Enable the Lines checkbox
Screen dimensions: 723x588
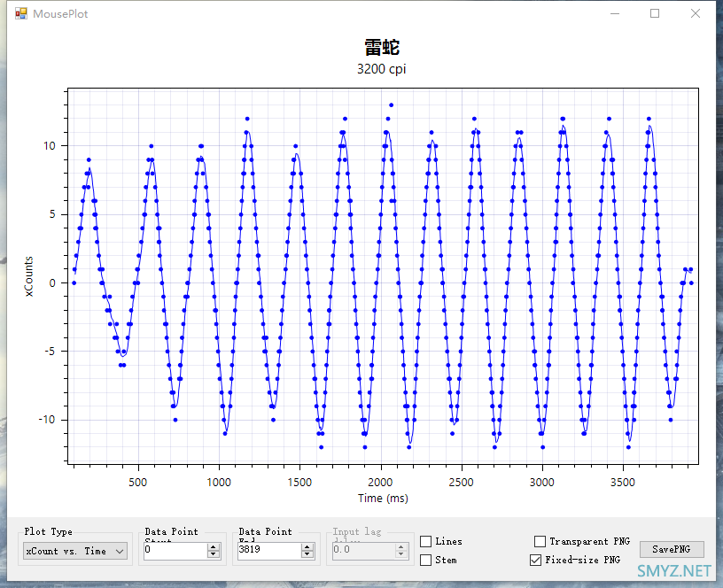tap(425, 541)
